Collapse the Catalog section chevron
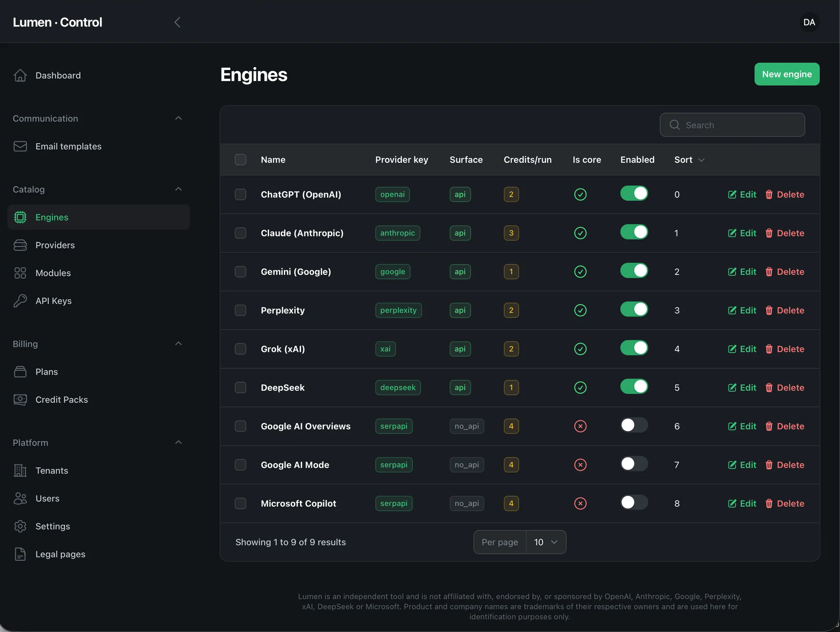The height and width of the screenshot is (632, 840). 178,189
